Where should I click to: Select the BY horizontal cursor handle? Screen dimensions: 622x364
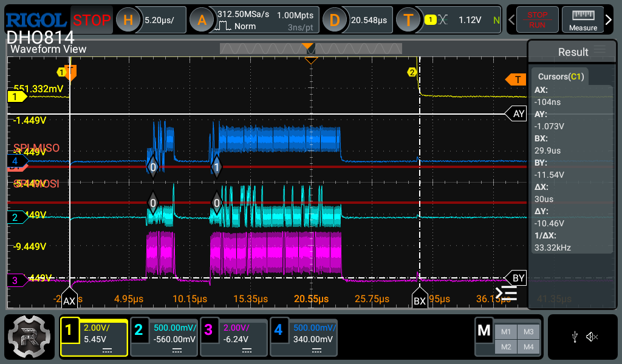click(516, 278)
